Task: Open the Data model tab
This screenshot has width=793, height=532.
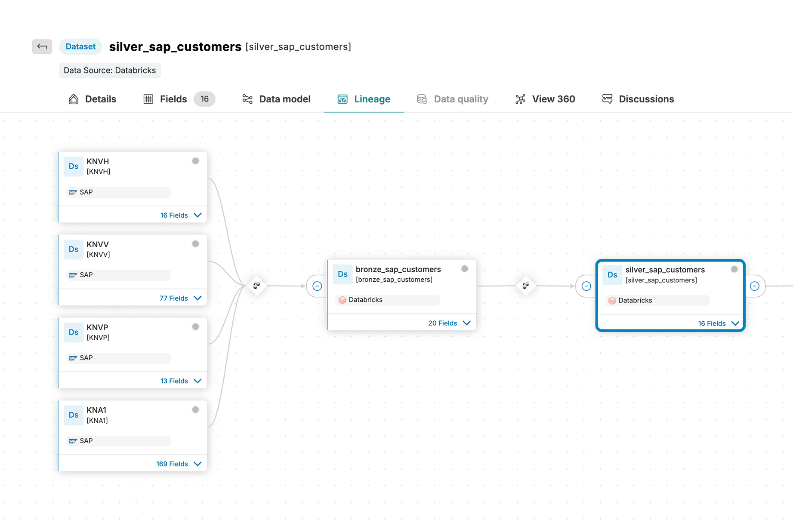Action: [x=276, y=99]
